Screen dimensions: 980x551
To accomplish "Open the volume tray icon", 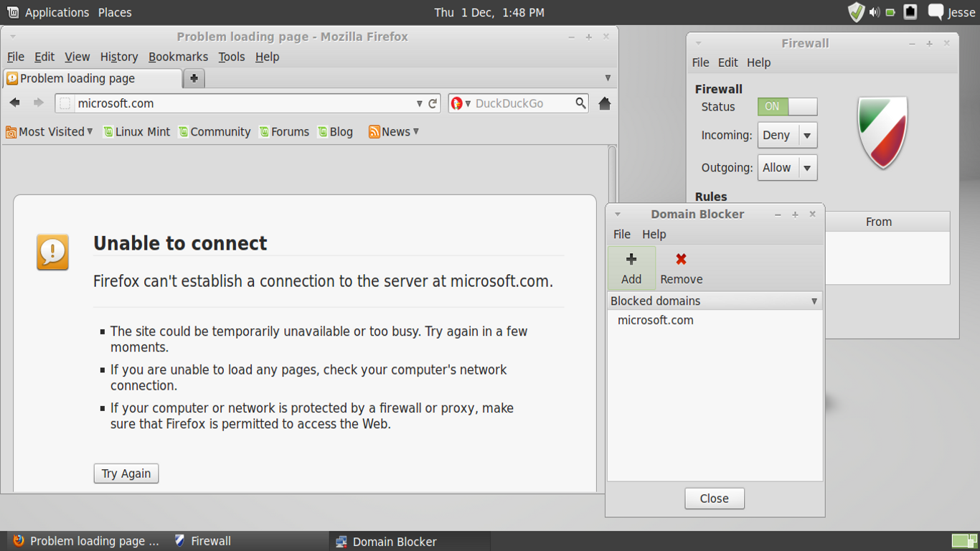I will coord(874,12).
